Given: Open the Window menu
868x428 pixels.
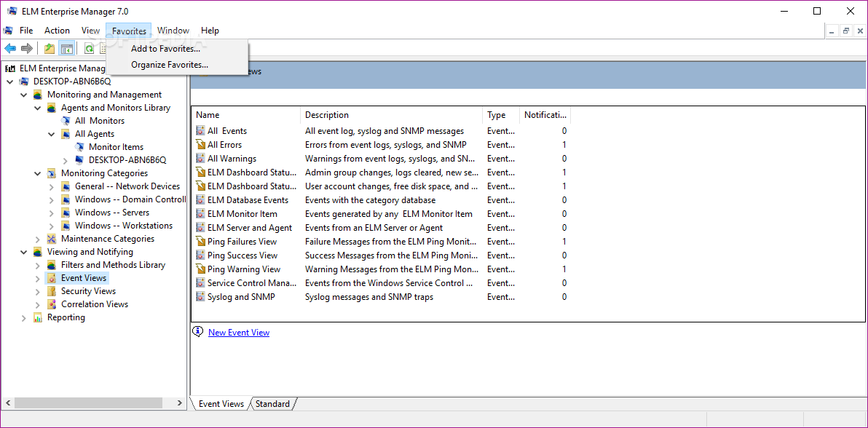Looking at the screenshot, I should 173,31.
